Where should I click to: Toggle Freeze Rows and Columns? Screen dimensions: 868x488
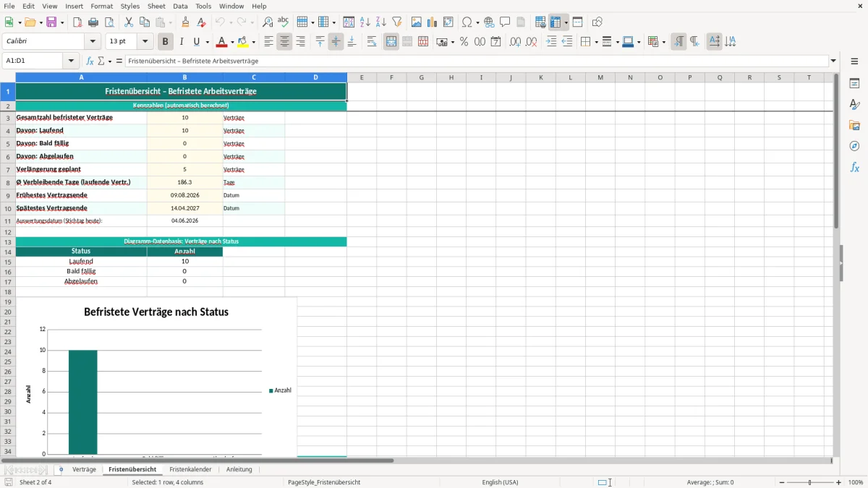coord(556,22)
